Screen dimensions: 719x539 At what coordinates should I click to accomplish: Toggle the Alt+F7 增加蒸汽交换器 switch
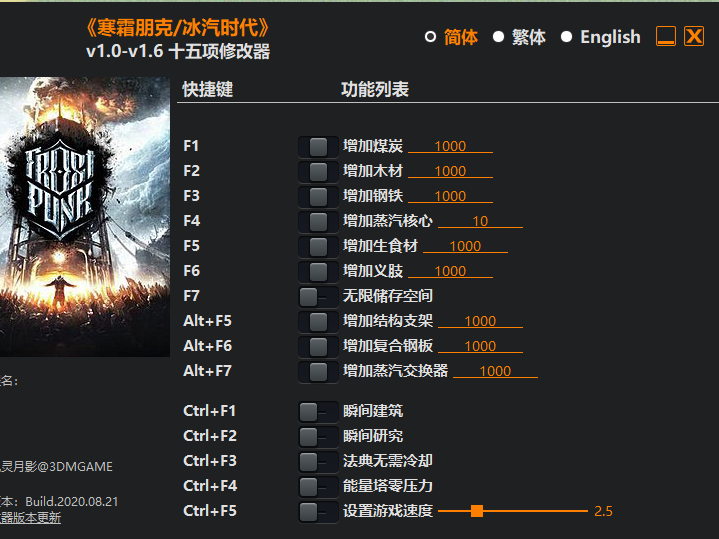click(318, 372)
